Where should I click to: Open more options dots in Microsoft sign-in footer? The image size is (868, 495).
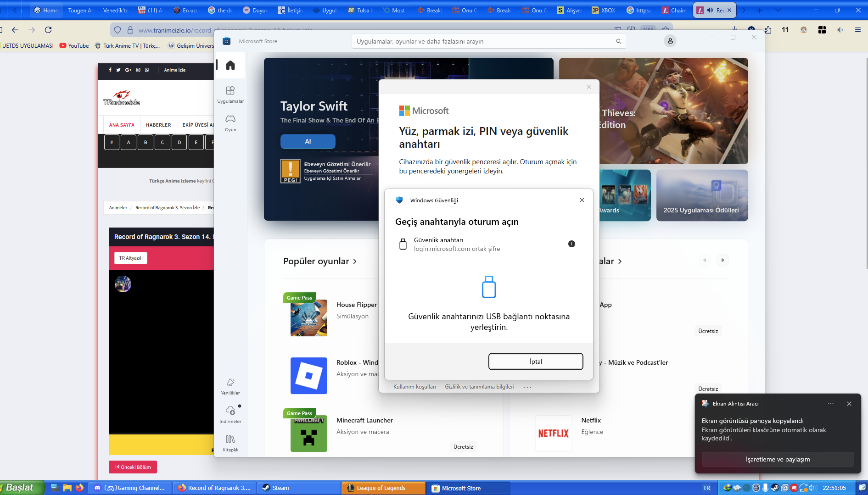(x=527, y=387)
